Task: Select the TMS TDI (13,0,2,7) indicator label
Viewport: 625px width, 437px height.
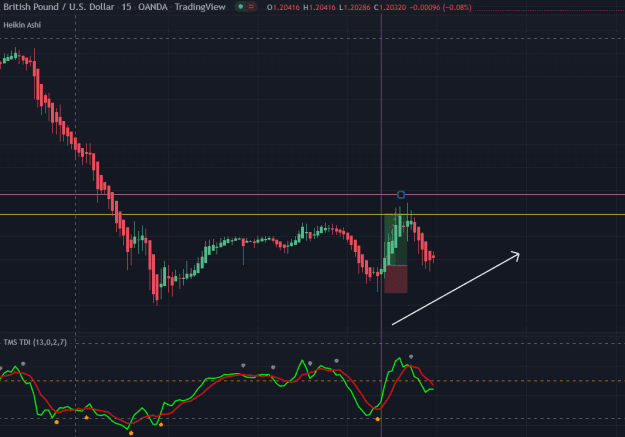Action: coord(35,342)
